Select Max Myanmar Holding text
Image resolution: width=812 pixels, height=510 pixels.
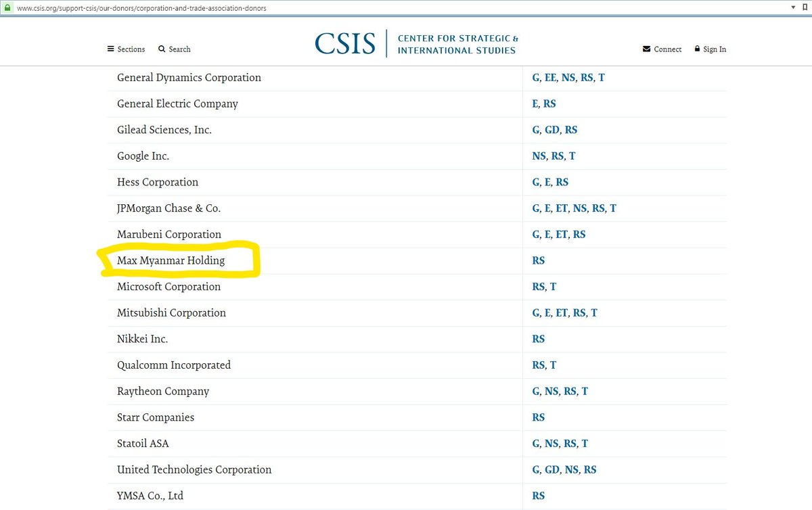click(x=171, y=260)
